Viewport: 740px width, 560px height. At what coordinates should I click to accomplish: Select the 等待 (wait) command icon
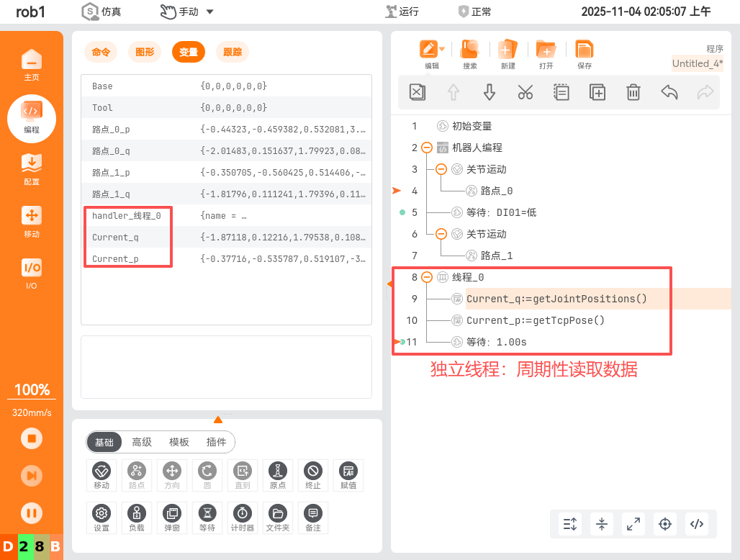pyautogui.click(x=207, y=518)
